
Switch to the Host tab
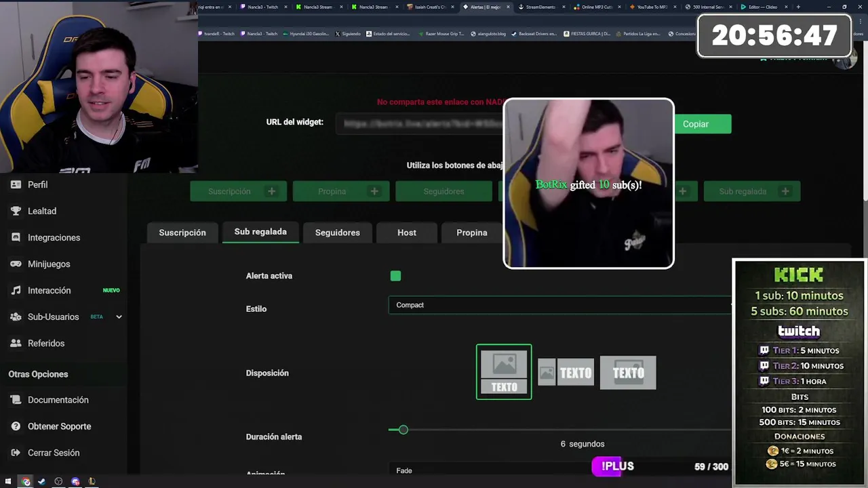click(x=407, y=232)
